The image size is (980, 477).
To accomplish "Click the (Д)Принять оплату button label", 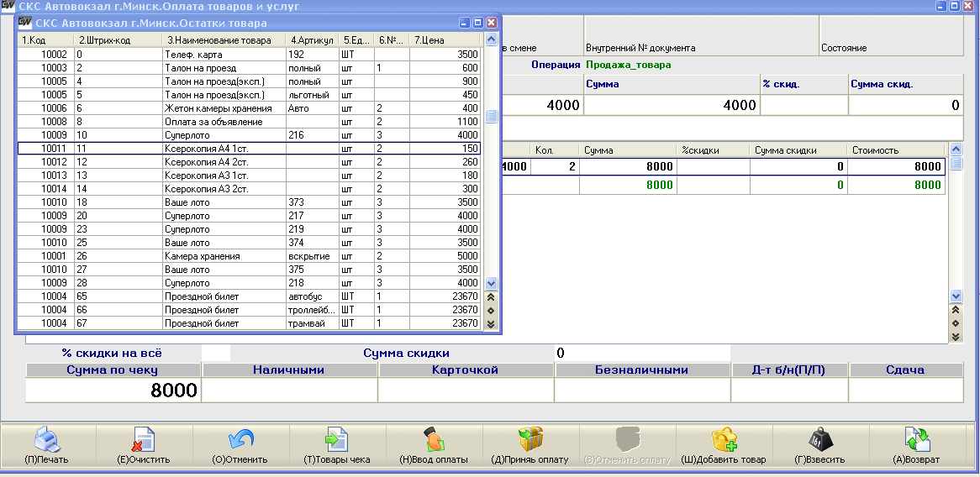I will click(530, 459).
